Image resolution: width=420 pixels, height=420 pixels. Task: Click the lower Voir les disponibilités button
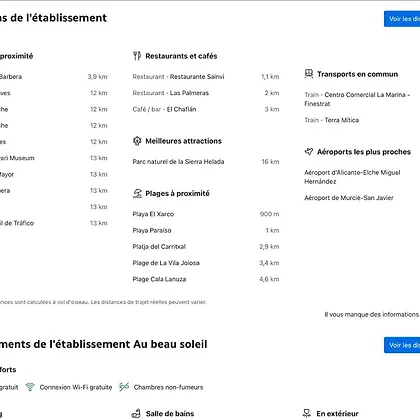402,345
